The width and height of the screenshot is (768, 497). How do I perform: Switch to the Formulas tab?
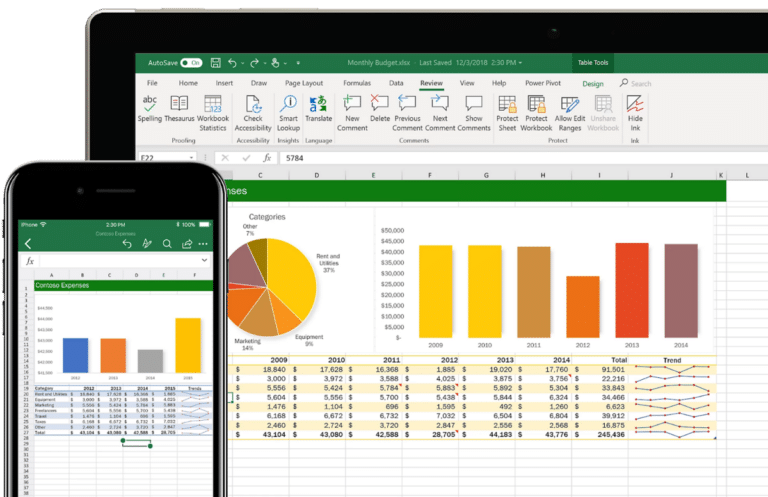[x=355, y=83]
